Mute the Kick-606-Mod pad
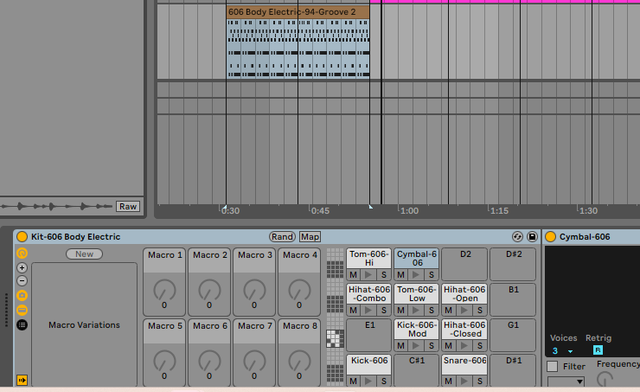This screenshot has height=392, width=640. point(401,346)
